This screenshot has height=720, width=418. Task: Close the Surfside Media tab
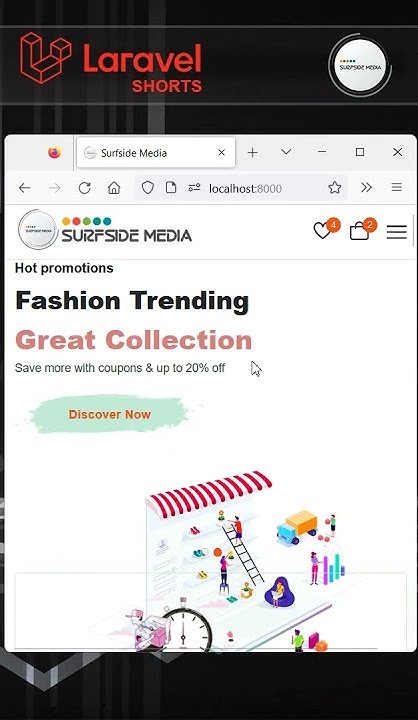[x=221, y=152]
